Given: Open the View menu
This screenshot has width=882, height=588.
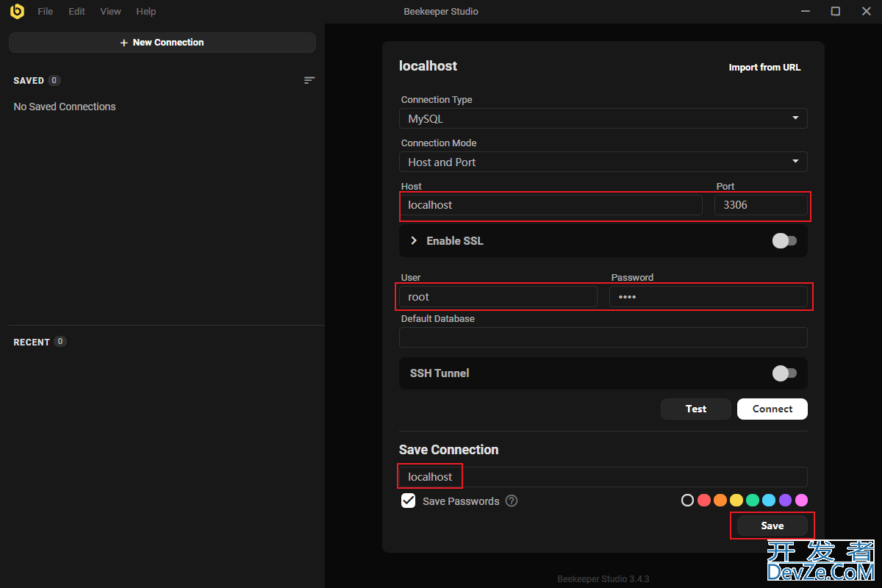Looking at the screenshot, I should coord(111,12).
